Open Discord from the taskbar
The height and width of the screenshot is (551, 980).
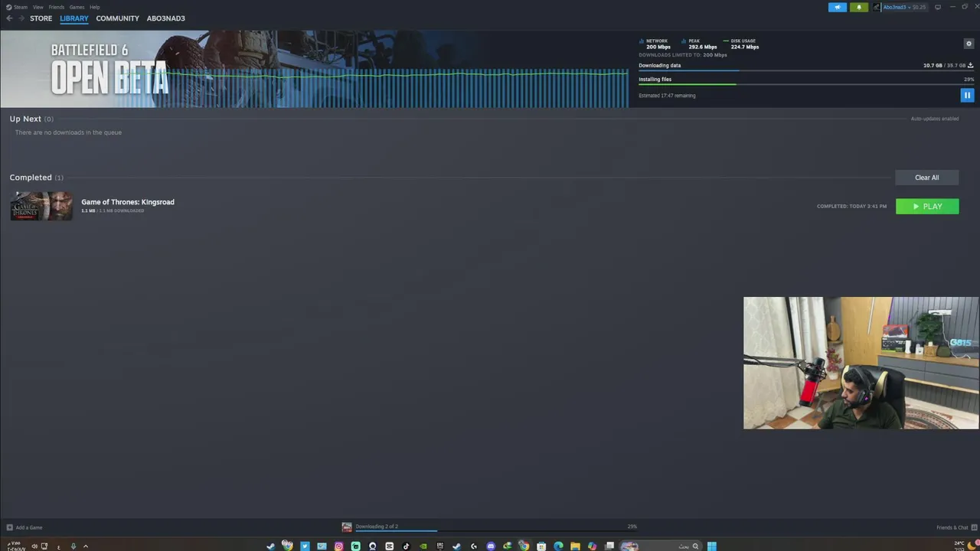[491, 546]
